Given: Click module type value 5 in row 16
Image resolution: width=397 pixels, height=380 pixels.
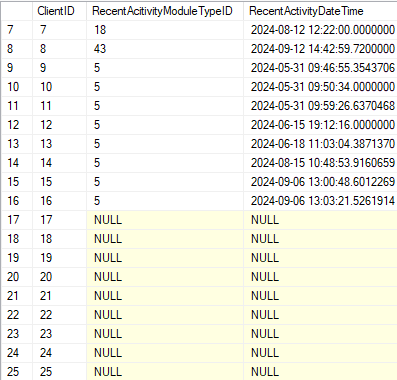Looking at the screenshot, I should 165,201.
